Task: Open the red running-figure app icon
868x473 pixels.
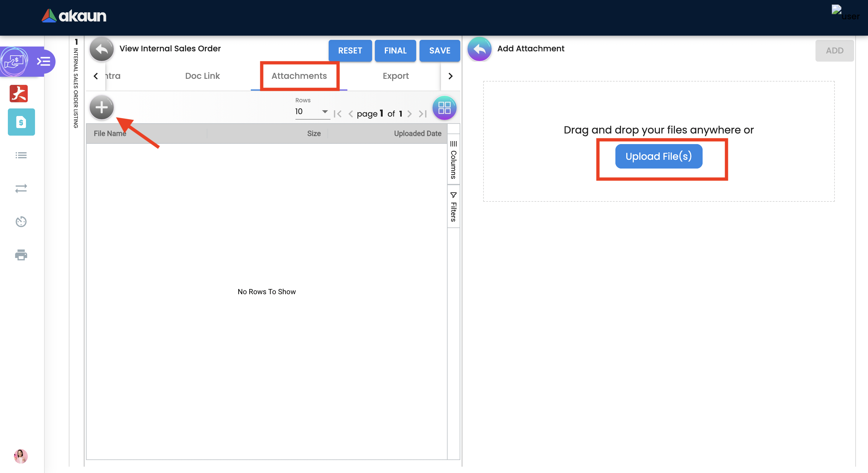Action: pyautogui.click(x=19, y=93)
